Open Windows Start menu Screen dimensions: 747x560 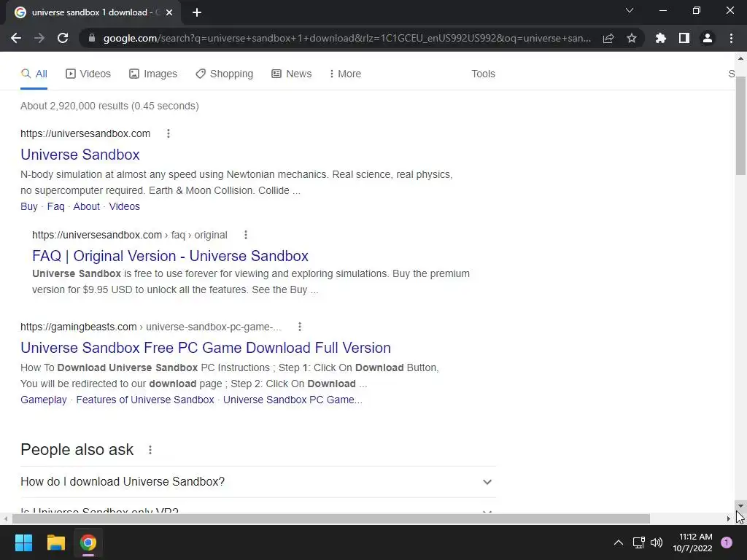tap(23, 542)
